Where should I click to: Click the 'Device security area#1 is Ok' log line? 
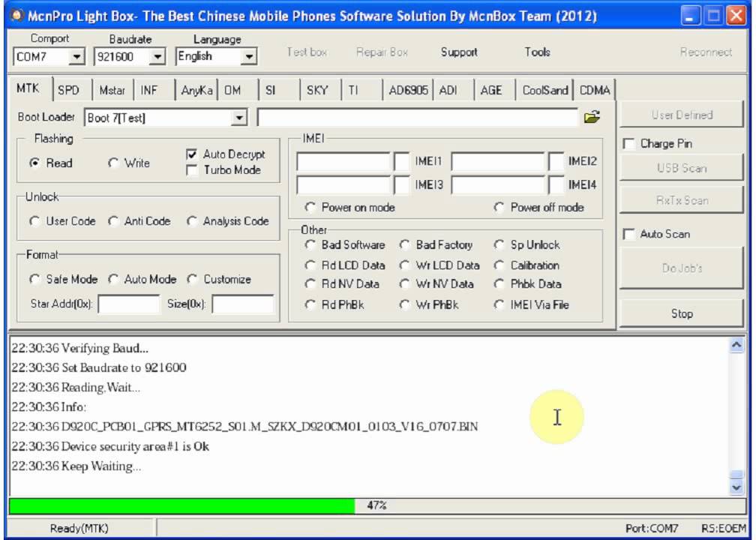(110, 446)
